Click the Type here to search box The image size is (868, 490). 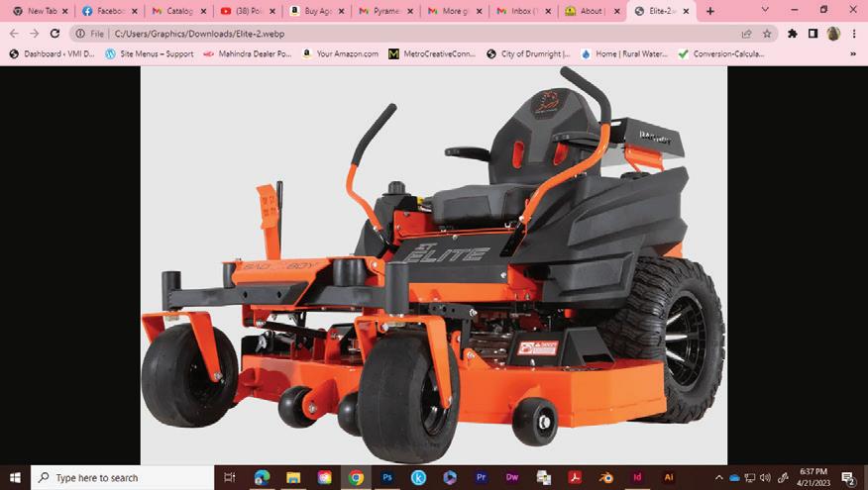[x=122, y=477]
